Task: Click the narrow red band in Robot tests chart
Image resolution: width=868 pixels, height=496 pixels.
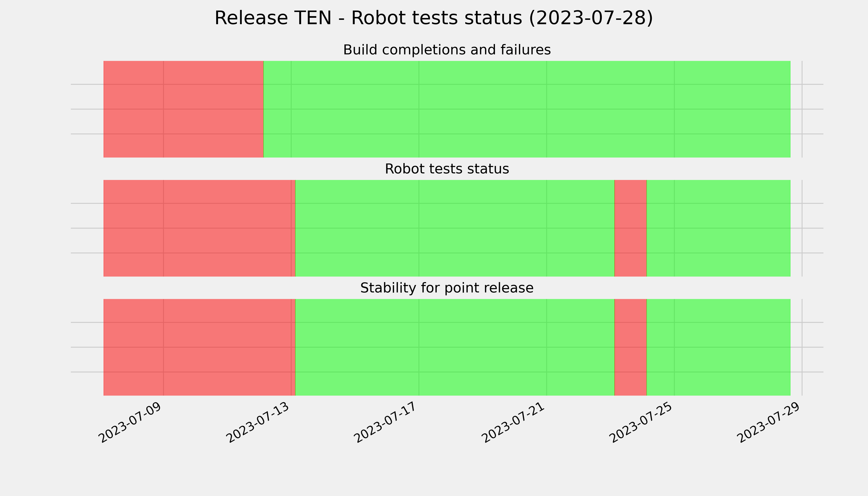Action: pos(631,228)
